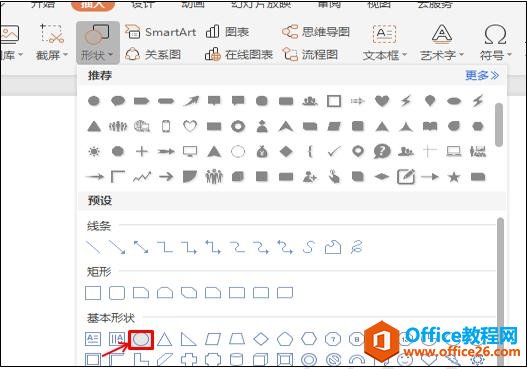
Task: Pick the solid heart recommended shape
Action: [382, 101]
